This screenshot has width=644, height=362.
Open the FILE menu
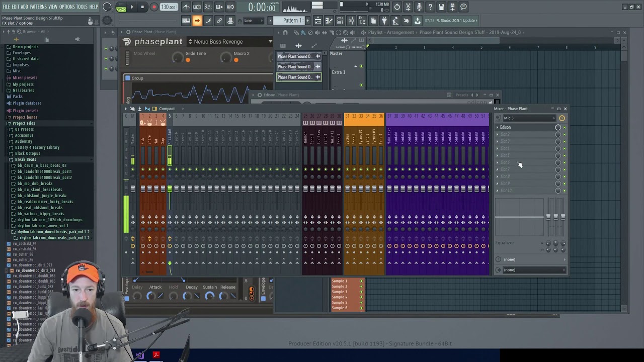6,7
